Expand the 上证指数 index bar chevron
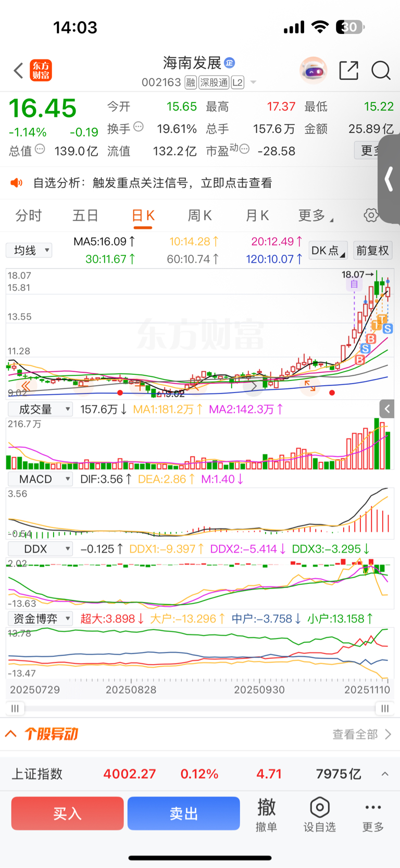 [385, 774]
